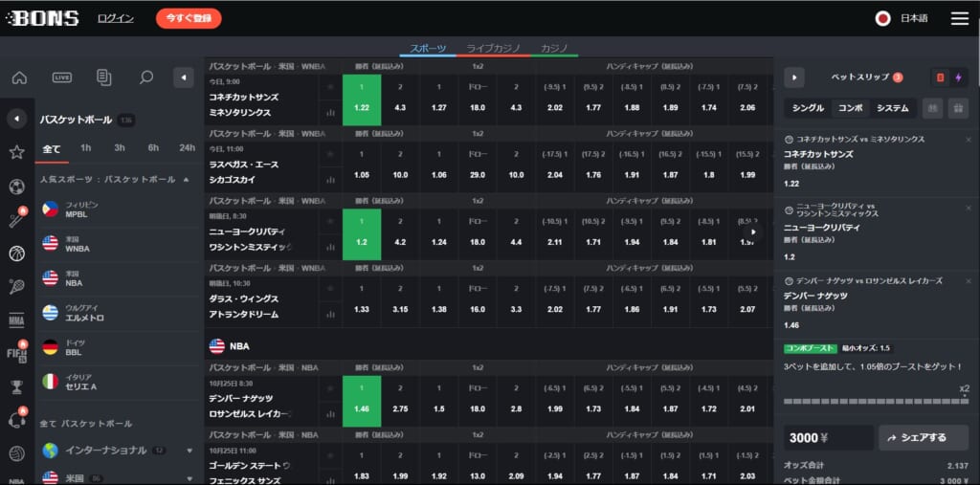Click the 今すぐ登録 register button
This screenshot has width=980, height=485.
pos(189,18)
